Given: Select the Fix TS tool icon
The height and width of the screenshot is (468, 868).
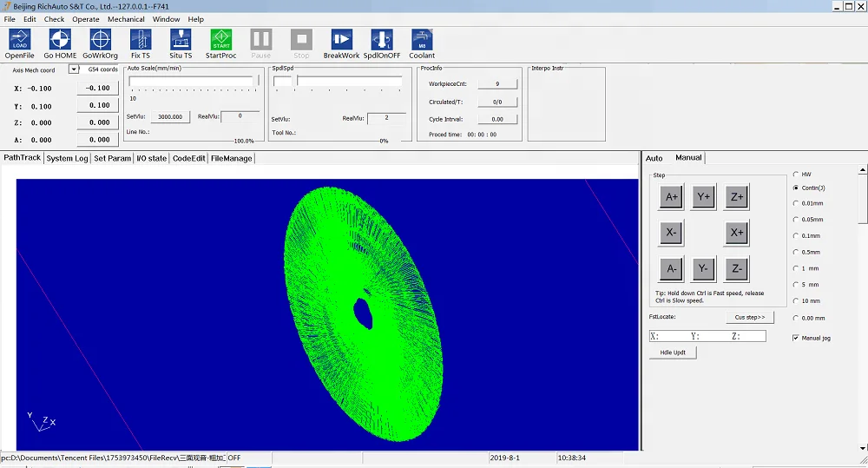Looking at the screenshot, I should (x=141, y=40).
